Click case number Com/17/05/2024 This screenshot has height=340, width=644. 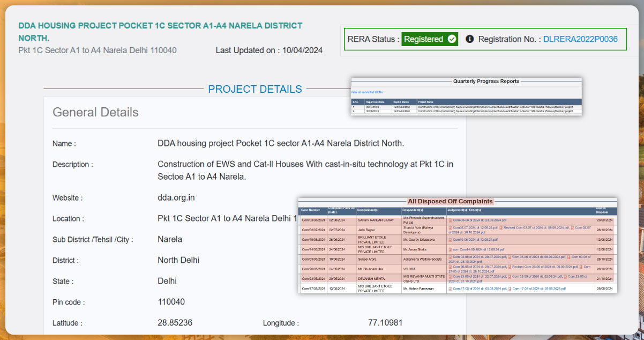(313, 289)
